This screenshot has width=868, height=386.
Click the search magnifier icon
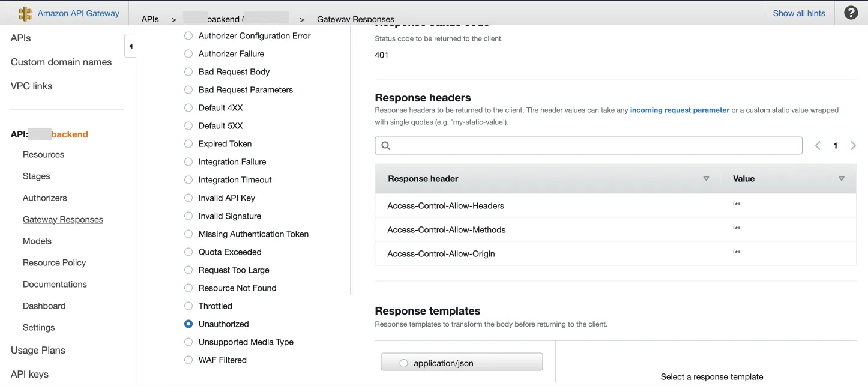point(386,145)
